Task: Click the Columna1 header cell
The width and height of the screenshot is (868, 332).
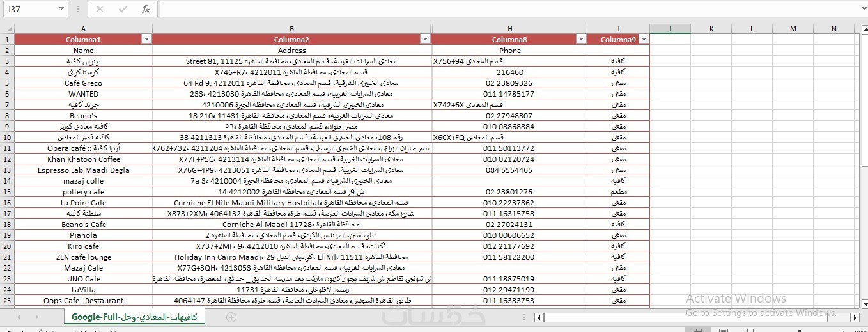Action: point(83,40)
